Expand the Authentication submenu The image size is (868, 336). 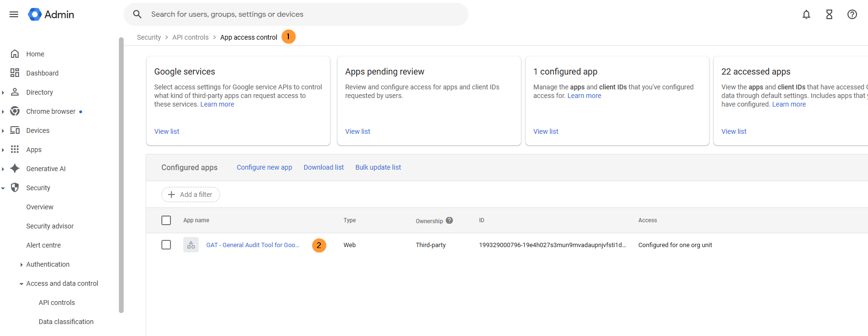pos(21,264)
